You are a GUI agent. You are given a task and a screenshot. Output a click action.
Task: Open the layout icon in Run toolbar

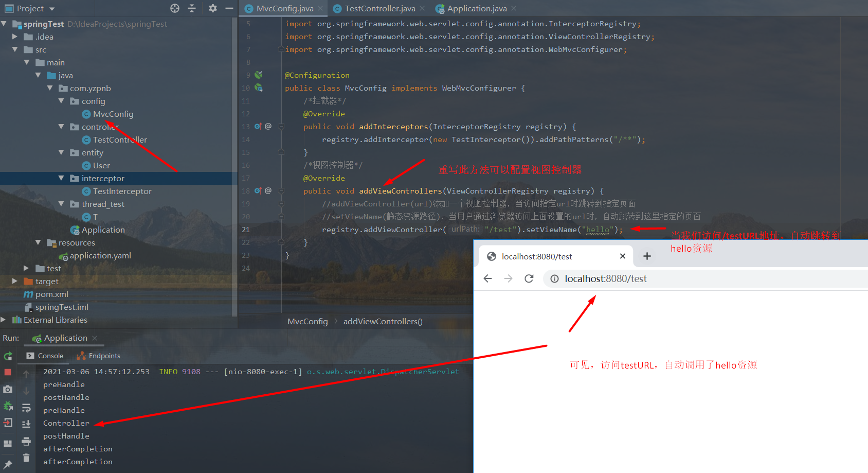click(x=8, y=443)
